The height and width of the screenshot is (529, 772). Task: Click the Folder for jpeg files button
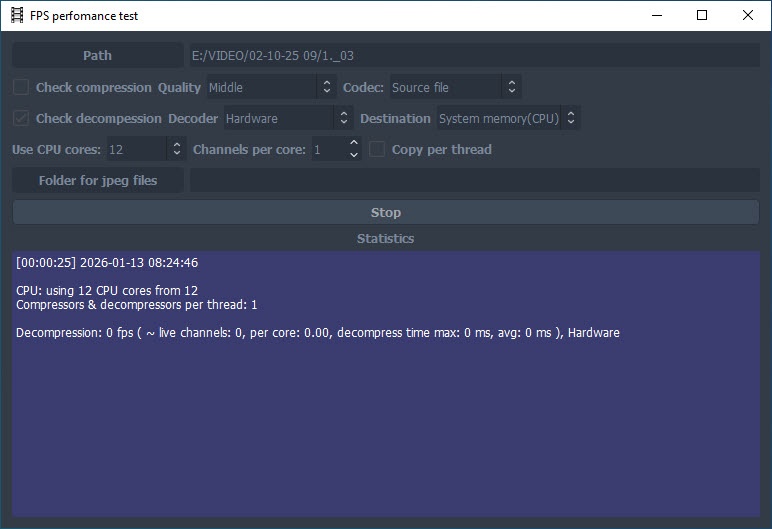coord(97,180)
